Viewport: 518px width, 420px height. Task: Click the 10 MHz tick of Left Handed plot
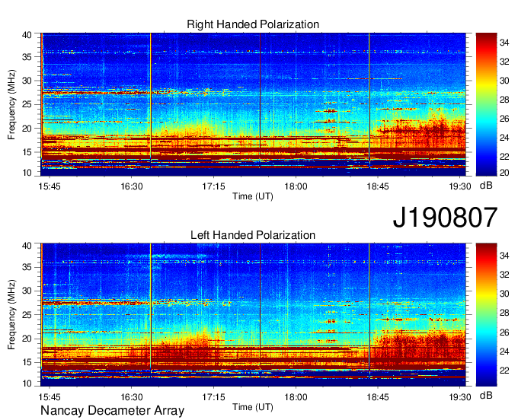click(27, 383)
